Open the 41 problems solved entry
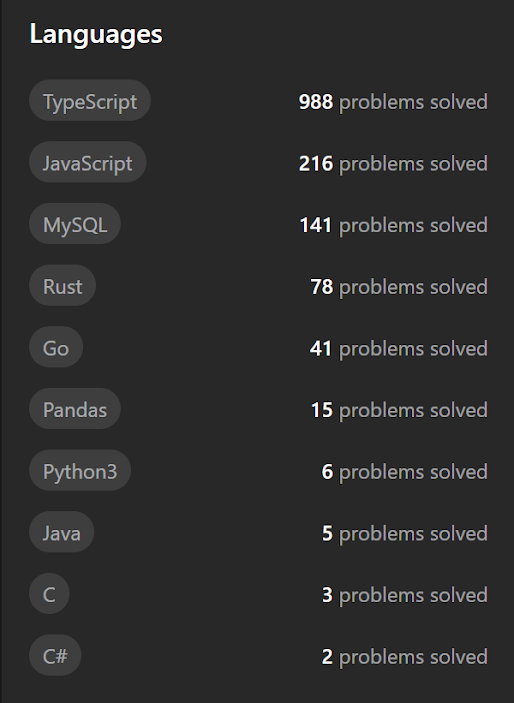Image resolution: width=514 pixels, height=703 pixels. tap(399, 348)
